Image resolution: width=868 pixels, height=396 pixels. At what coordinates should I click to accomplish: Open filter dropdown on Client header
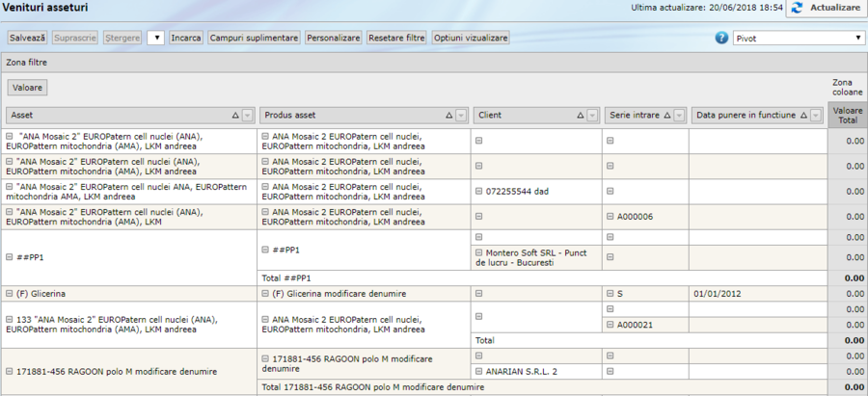593,115
